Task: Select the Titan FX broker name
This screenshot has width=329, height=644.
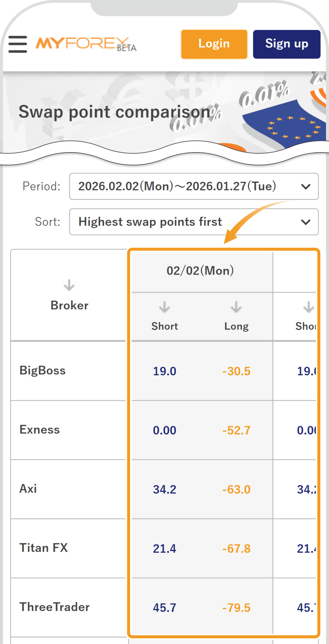Action: click(x=44, y=548)
